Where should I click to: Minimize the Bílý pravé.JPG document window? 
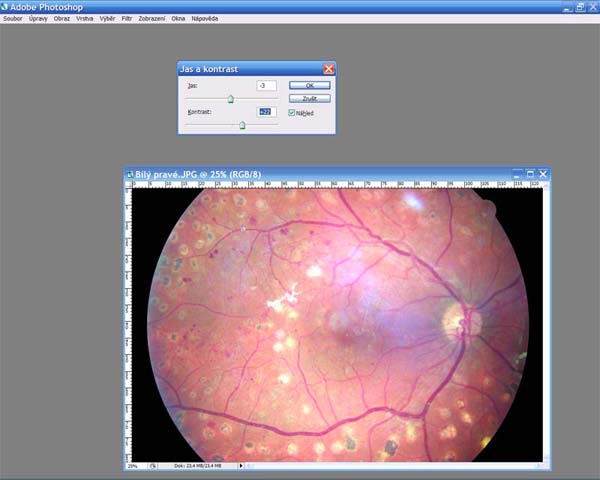pyautogui.click(x=518, y=173)
